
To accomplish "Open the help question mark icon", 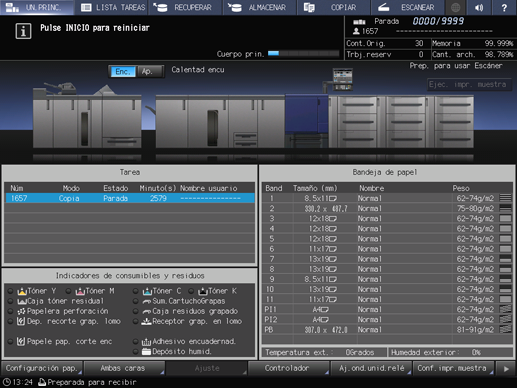I will coord(504,7).
